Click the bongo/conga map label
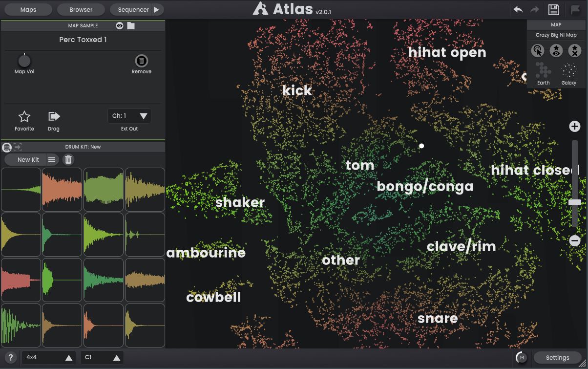Viewport: 588px width, 369px height. 425,186
